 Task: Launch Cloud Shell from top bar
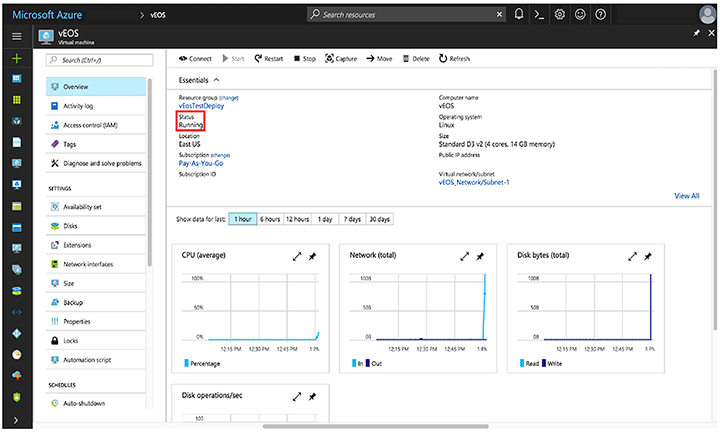click(539, 15)
